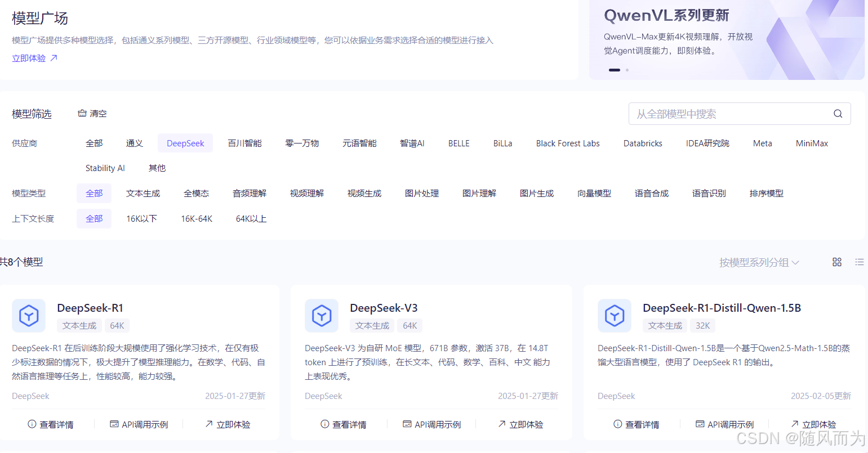
Task: Switch to list view layout icon
Action: pos(859,262)
